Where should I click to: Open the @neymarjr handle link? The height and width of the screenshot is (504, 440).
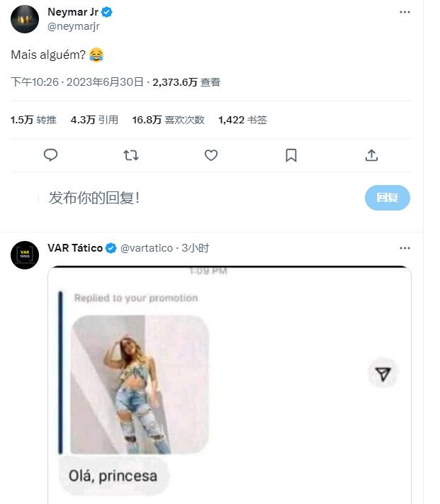72,26
